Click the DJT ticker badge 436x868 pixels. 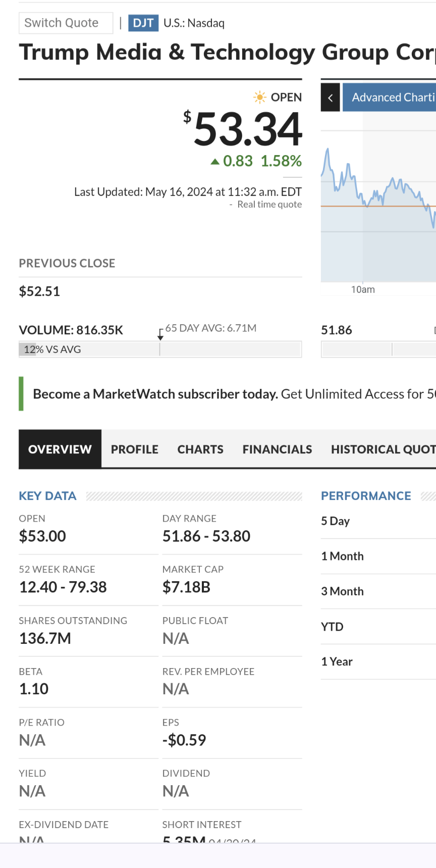tap(143, 23)
